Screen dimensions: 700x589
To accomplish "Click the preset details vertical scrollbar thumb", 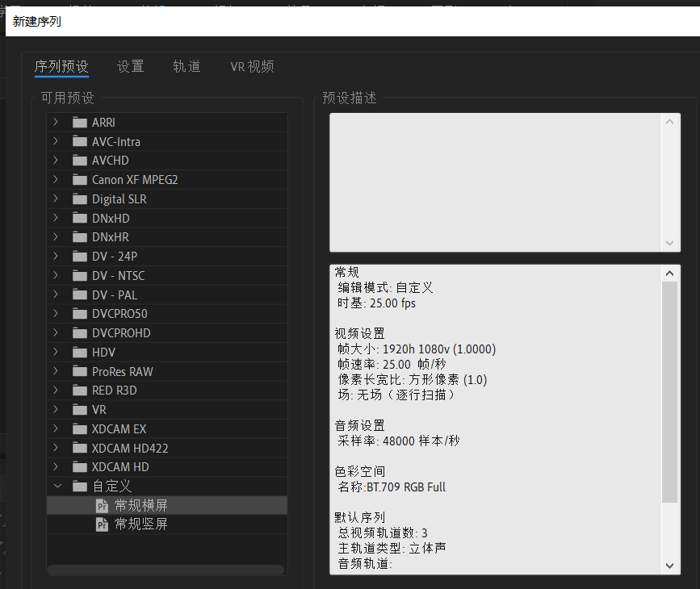I will pyautogui.click(x=669, y=392).
